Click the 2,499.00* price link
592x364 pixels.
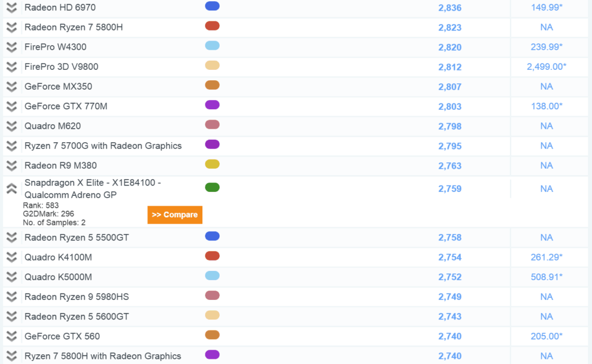click(x=547, y=67)
